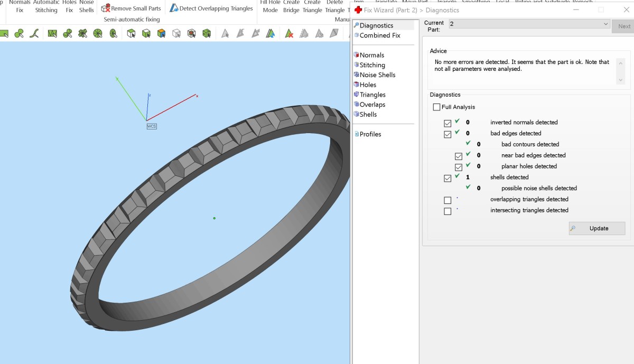
Task: Open the Profiles section
Action: [370, 134]
